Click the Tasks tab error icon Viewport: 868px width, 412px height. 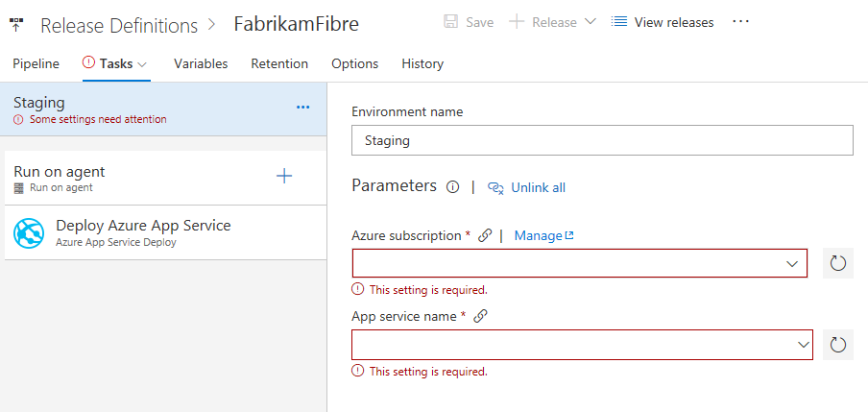88,62
